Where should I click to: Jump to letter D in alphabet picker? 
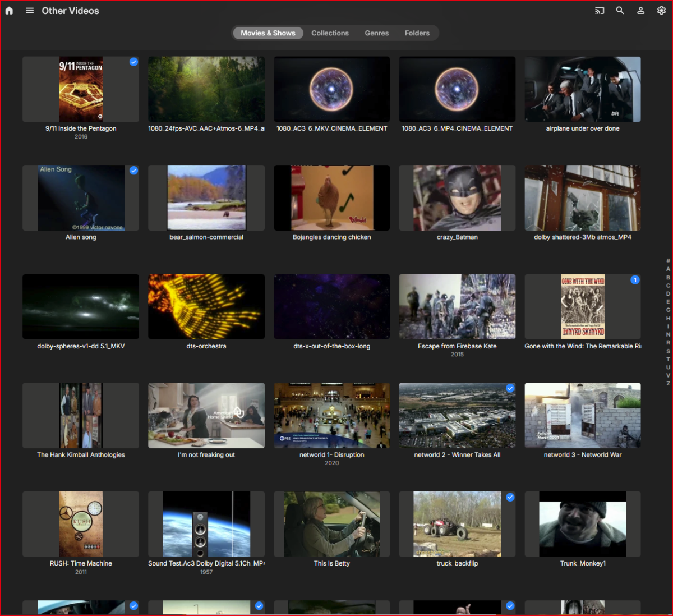coord(668,293)
